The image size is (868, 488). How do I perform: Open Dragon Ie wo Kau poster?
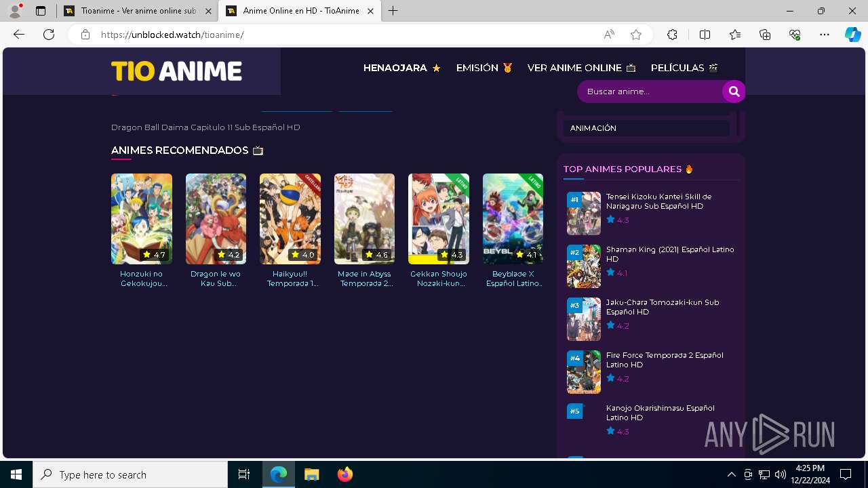click(216, 219)
